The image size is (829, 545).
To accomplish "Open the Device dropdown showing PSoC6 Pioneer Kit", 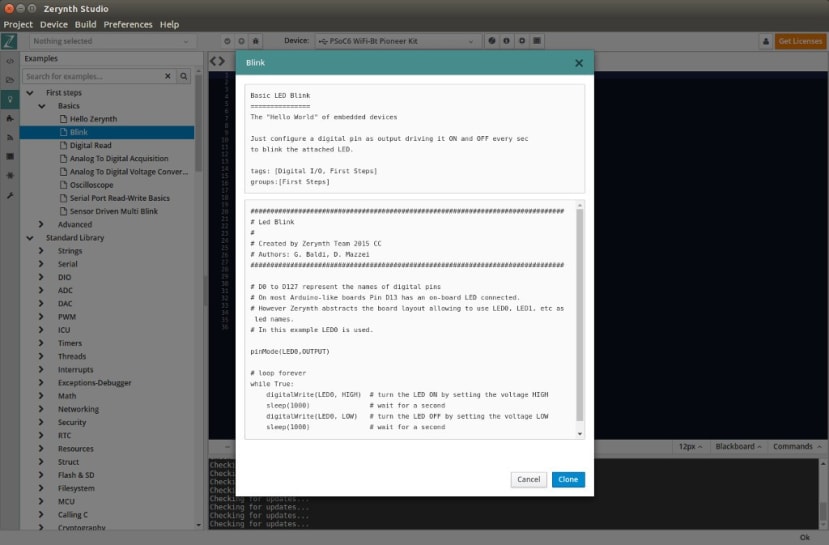I will (398, 41).
